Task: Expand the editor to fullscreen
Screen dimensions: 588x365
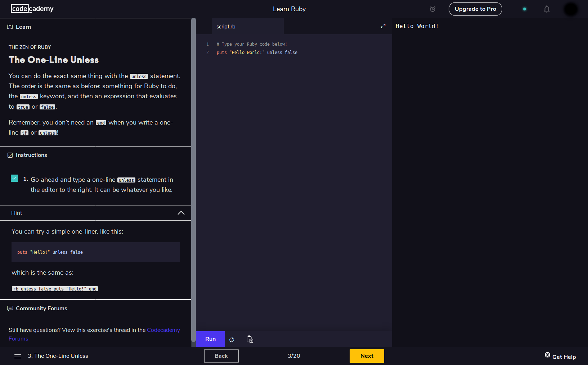Action: (383, 26)
